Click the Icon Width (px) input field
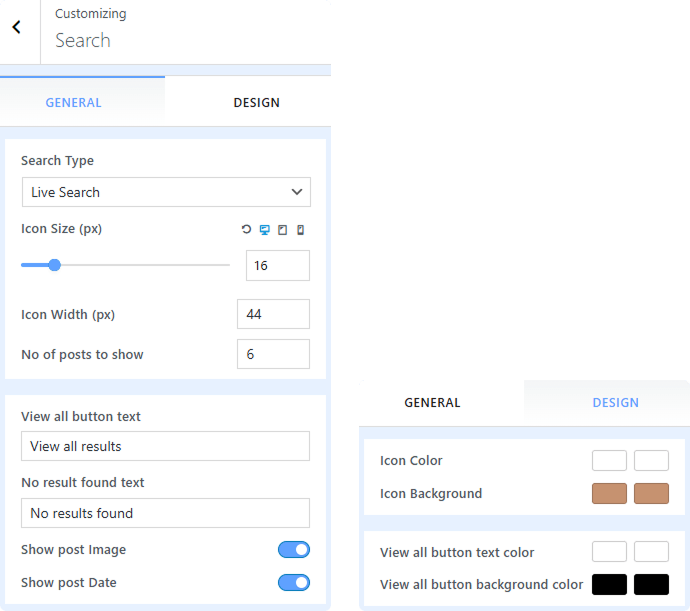Image resolution: width=690 pixels, height=611 pixels. [x=273, y=314]
